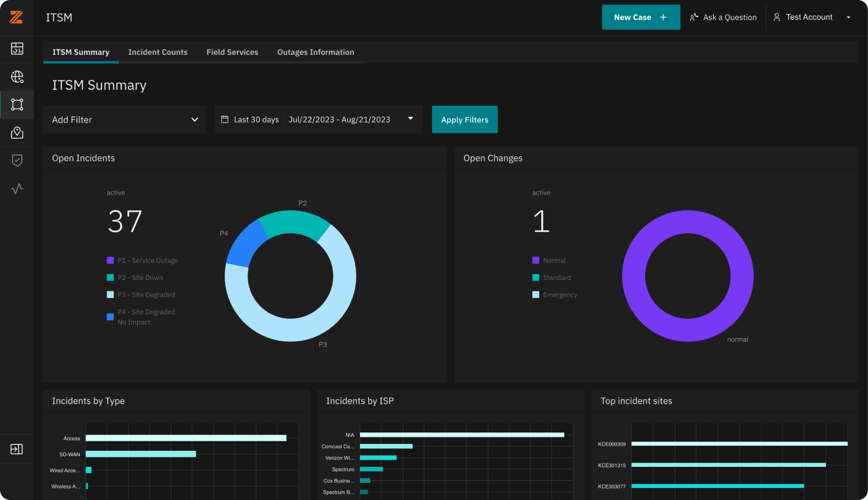Image resolution: width=868 pixels, height=500 pixels.
Task: Toggle P2 - Site Down legend item
Action: pos(135,277)
